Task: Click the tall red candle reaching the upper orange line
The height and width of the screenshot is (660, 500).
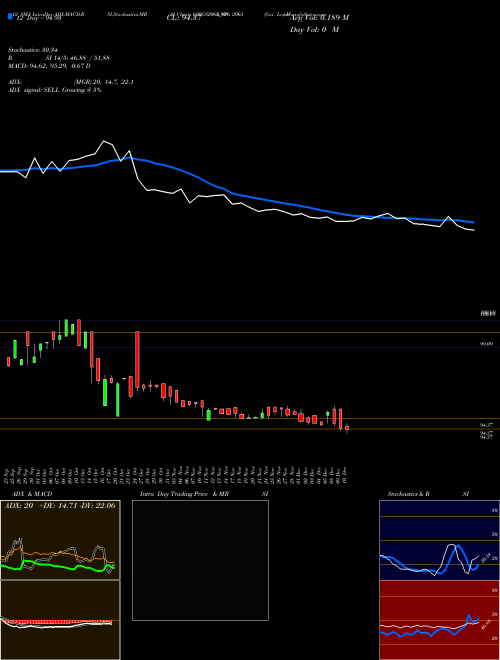Action: [137, 359]
